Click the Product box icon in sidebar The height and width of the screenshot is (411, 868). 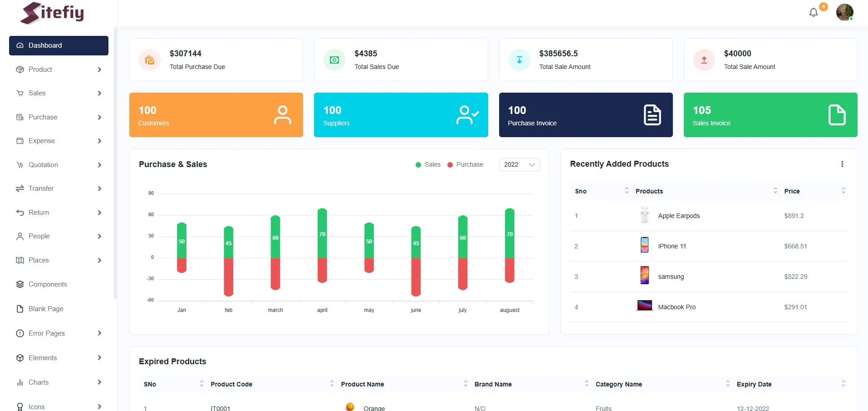coord(20,69)
